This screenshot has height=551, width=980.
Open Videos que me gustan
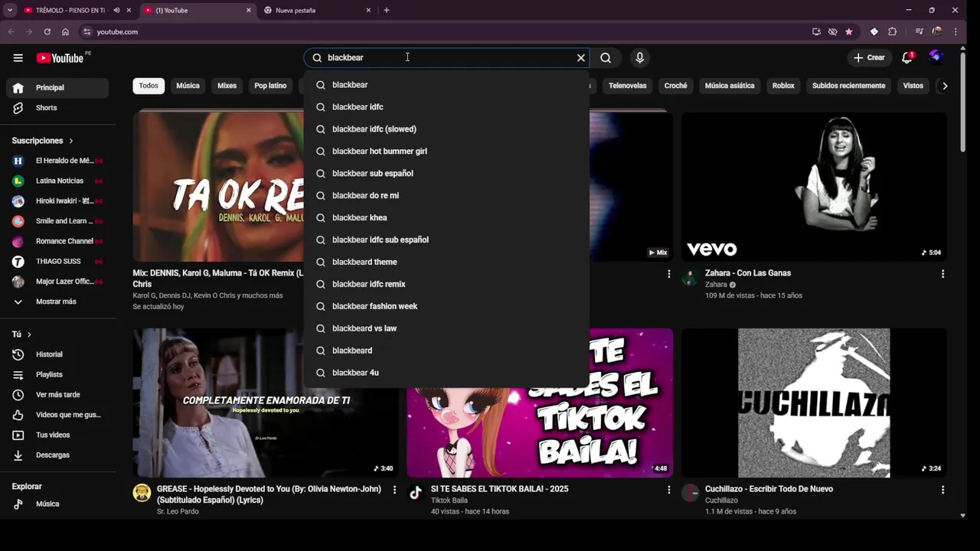pos(57,415)
